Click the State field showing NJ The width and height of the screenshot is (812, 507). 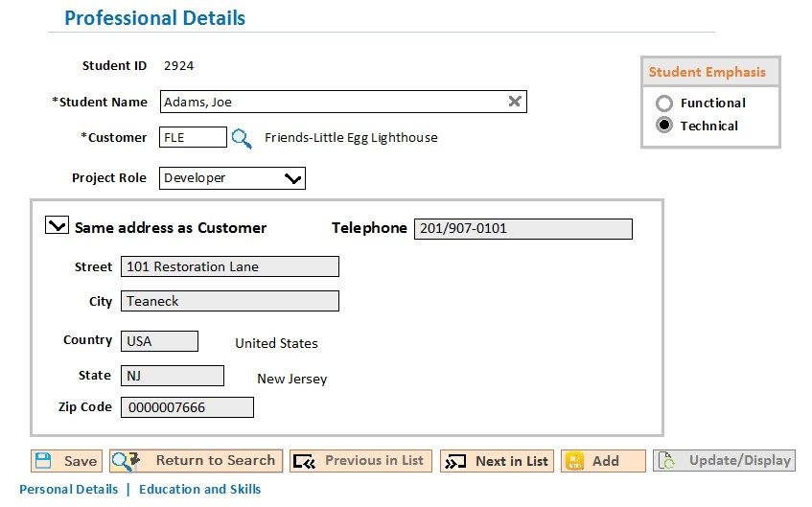173,376
